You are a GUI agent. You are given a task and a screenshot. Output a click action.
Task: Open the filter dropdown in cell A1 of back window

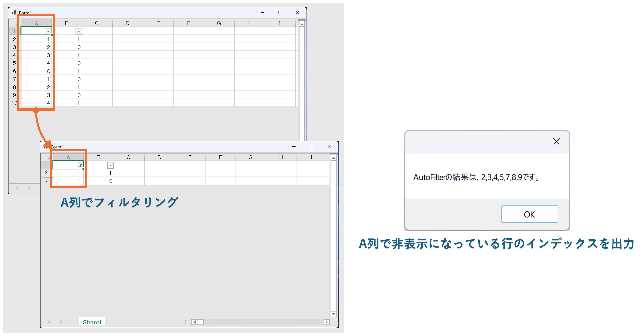48,31
